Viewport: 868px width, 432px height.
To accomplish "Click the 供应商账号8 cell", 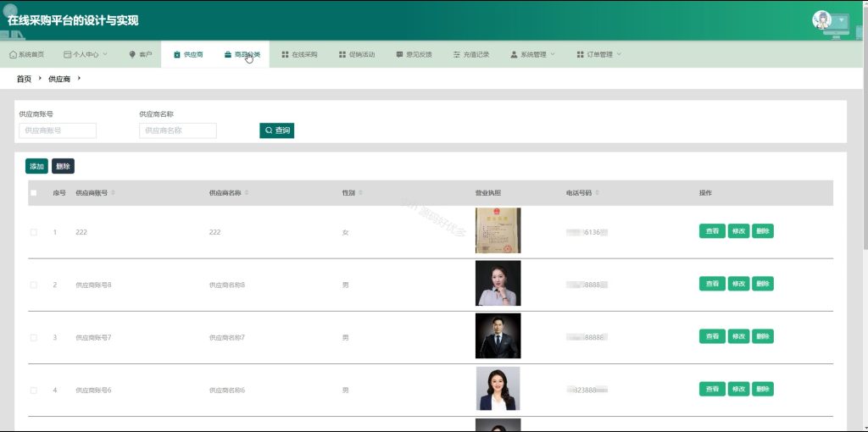I will coord(93,285).
